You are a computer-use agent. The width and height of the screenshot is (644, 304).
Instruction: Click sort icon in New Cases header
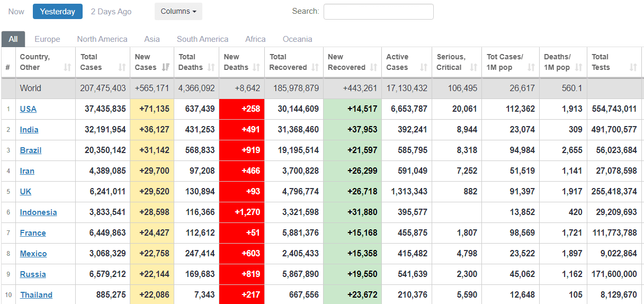(166, 67)
